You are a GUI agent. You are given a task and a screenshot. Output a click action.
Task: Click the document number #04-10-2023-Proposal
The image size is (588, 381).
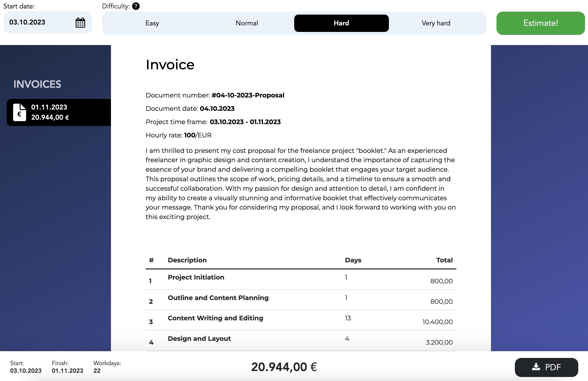pos(248,95)
